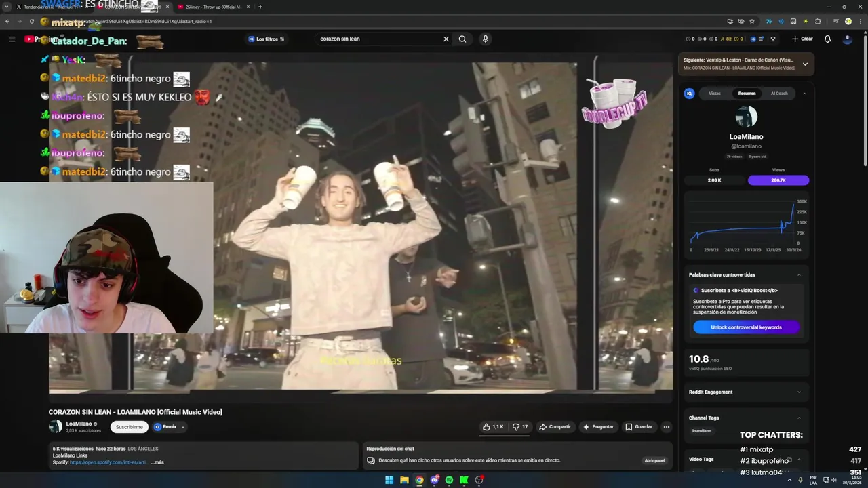Open the Spotify link in description
Image resolution: width=868 pixels, height=488 pixels.
tap(108, 462)
